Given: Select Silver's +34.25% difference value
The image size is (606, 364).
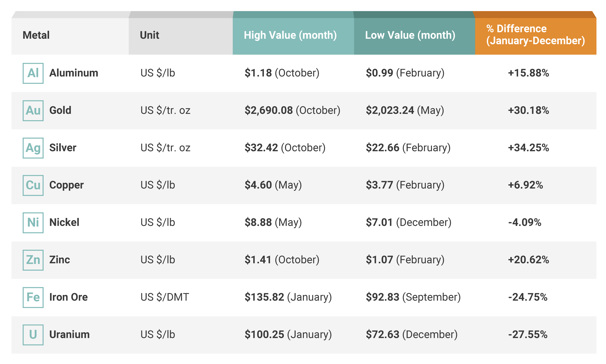Looking at the screenshot, I should (528, 148).
